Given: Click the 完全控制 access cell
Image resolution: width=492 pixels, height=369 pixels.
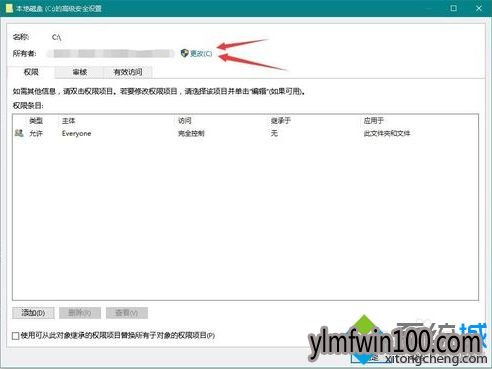Looking at the screenshot, I should 191,133.
